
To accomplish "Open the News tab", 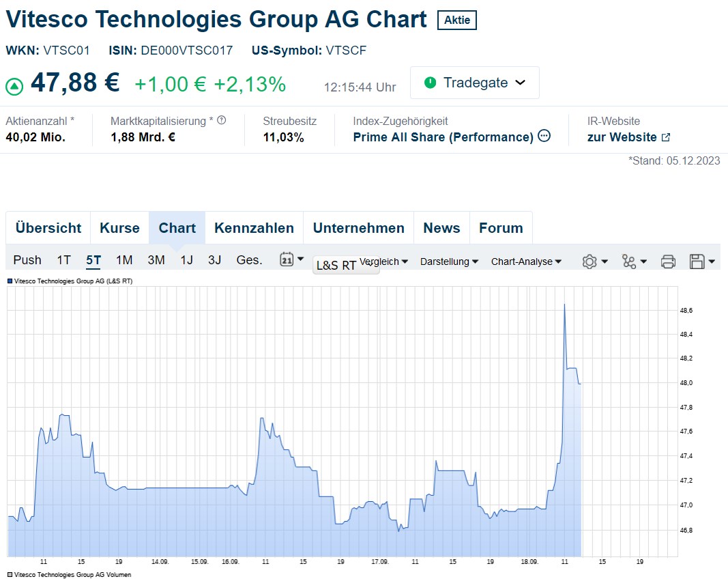I will tap(441, 228).
